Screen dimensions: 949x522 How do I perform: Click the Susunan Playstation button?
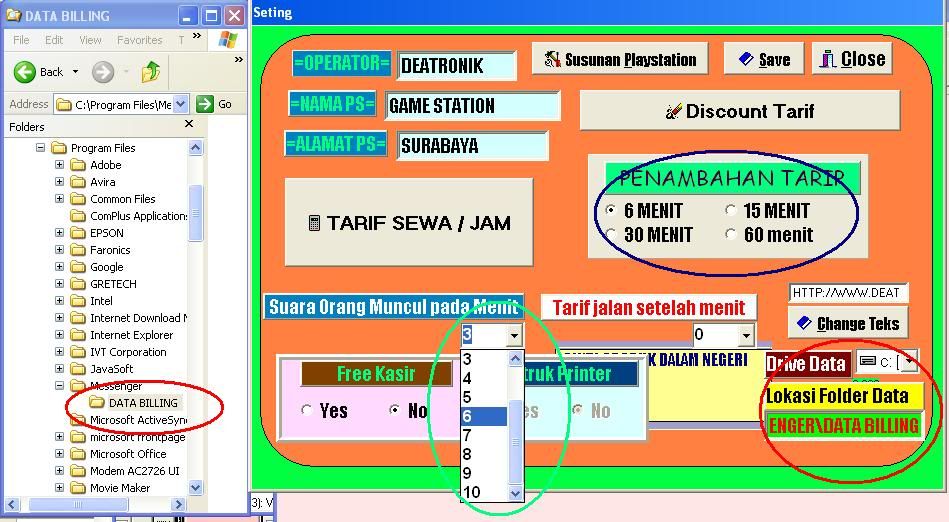click(620, 59)
